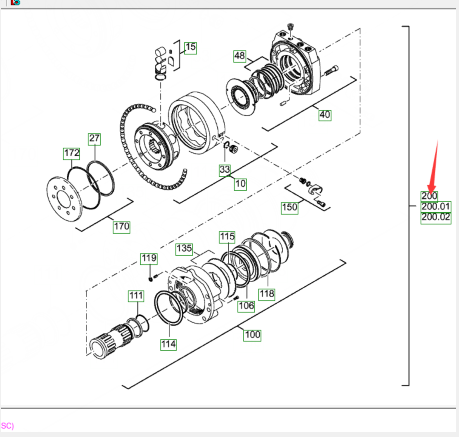Open part number 118 callout
Viewport: 459px width, 437px height.
tap(267, 294)
